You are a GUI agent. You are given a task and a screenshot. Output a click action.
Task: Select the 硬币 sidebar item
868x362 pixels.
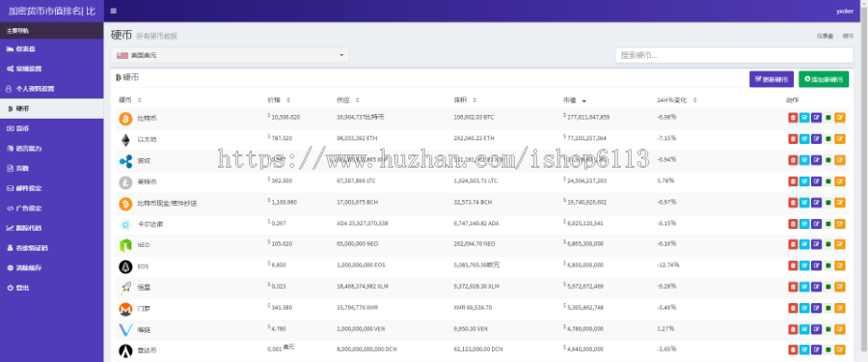[51, 109]
